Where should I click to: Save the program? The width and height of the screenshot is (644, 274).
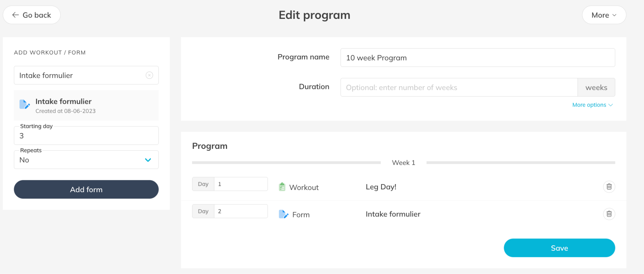click(559, 248)
